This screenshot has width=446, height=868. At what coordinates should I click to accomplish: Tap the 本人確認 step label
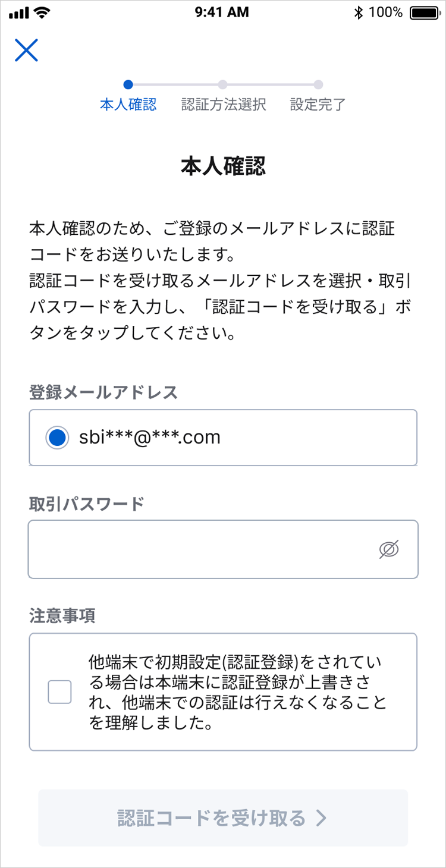pos(128,105)
